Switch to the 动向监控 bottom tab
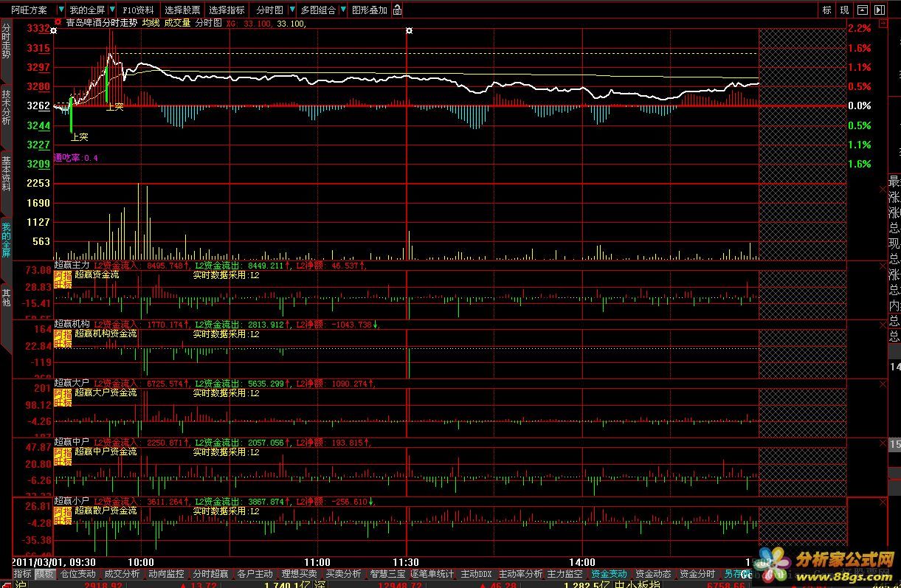Screen dimensions: 901x588 (166, 573)
